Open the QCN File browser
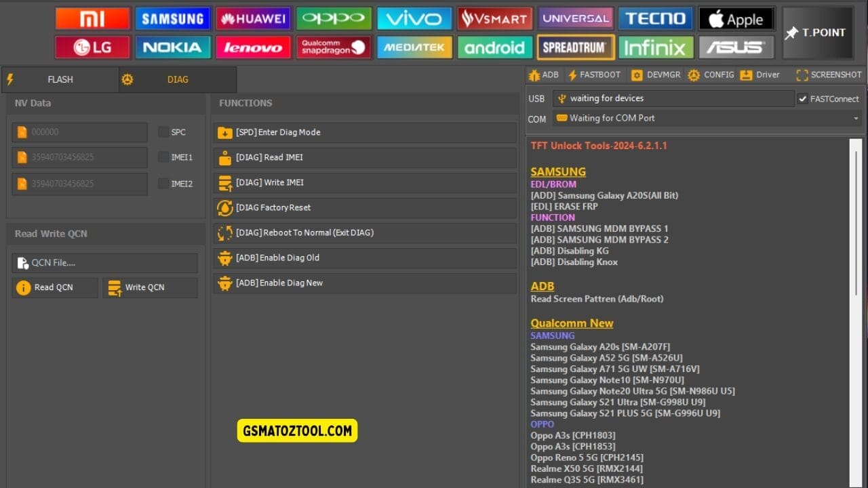This screenshot has height=488, width=868. coord(104,263)
